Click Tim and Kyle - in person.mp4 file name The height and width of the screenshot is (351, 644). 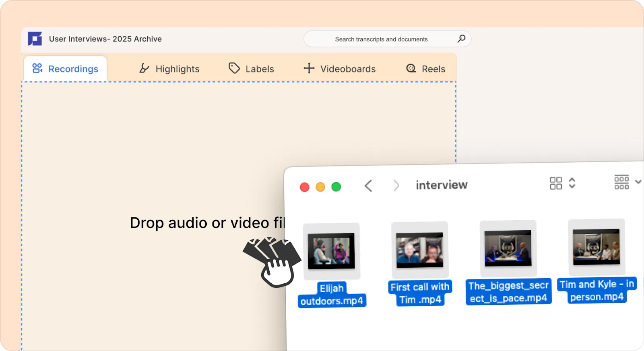597,290
